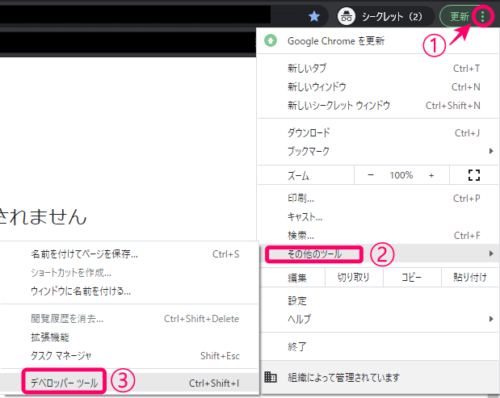Image resolution: width=500 pixels, height=398 pixels.
Task: Select 閲覧履歴を消去... in submenu
Action: [129, 319]
